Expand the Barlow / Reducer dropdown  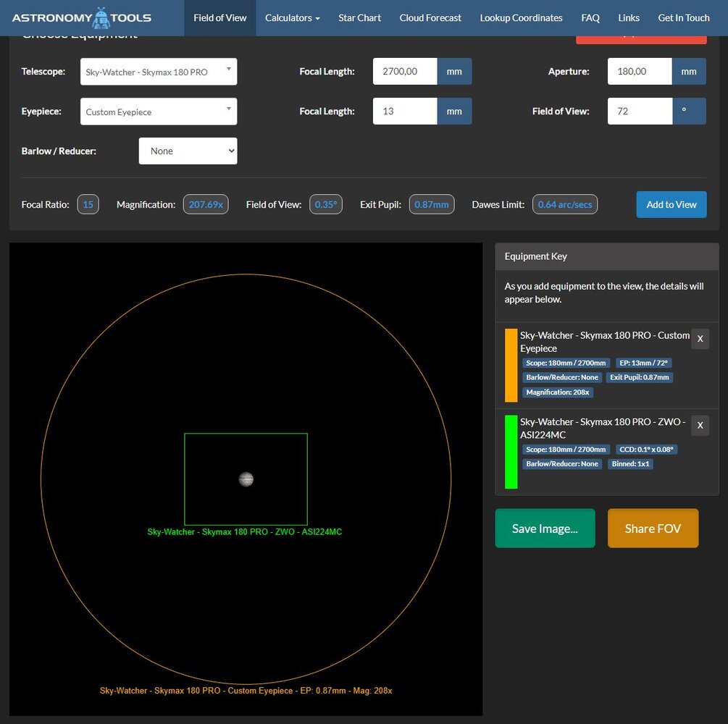tap(188, 151)
